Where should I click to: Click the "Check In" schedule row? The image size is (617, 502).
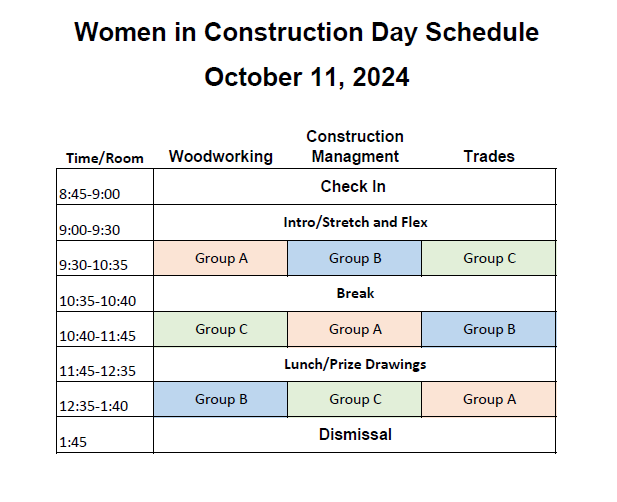click(x=353, y=187)
